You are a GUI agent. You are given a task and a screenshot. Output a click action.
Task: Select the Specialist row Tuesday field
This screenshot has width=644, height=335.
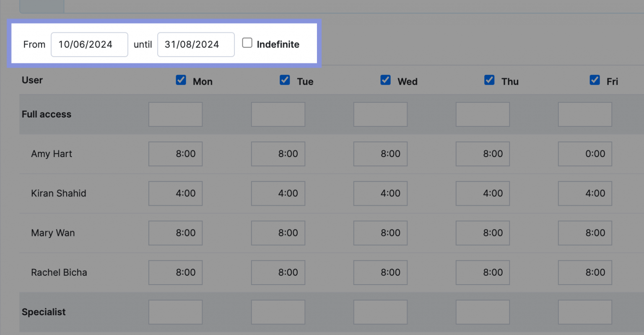click(278, 312)
